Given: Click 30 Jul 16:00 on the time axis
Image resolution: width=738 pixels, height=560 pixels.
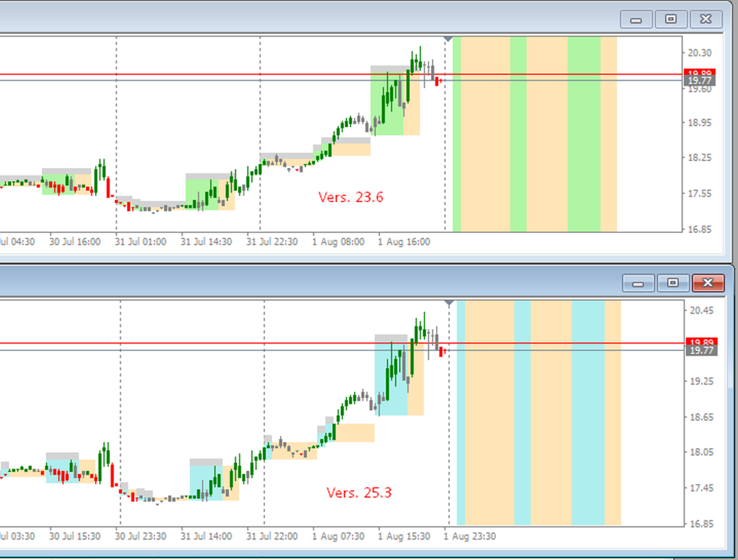Looking at the screenshot, I should pos(75,242).
